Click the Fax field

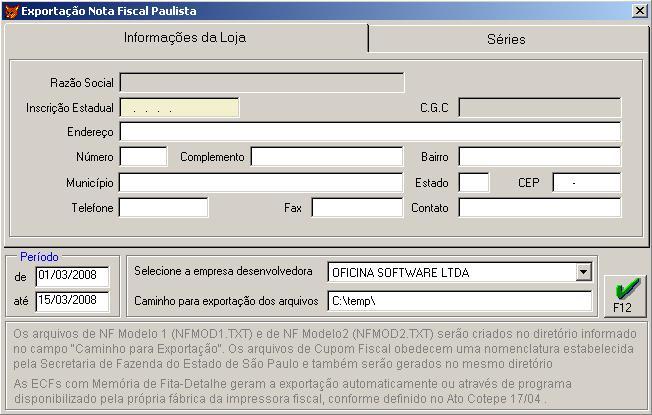[x=358, y=208]
